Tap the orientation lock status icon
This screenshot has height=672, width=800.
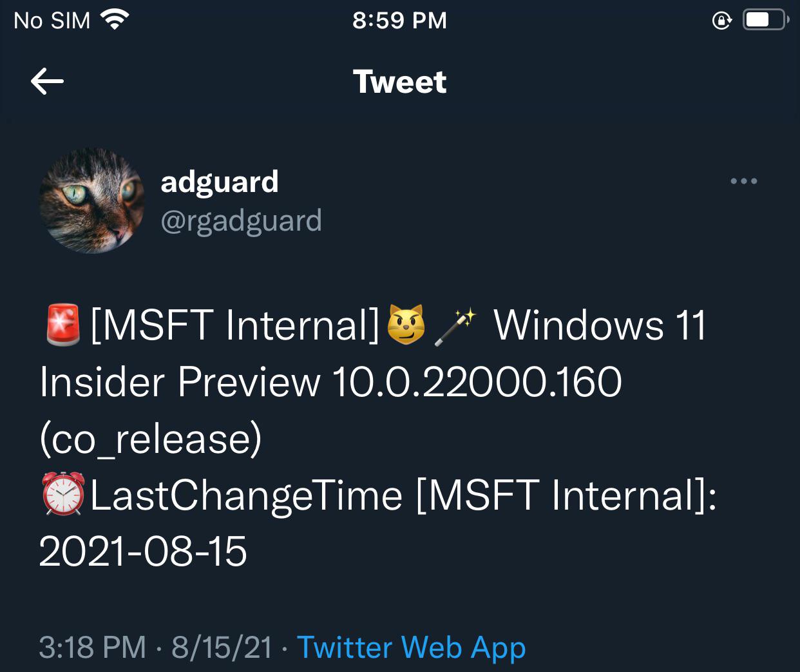pyautogui.click(x=721, y=21)
